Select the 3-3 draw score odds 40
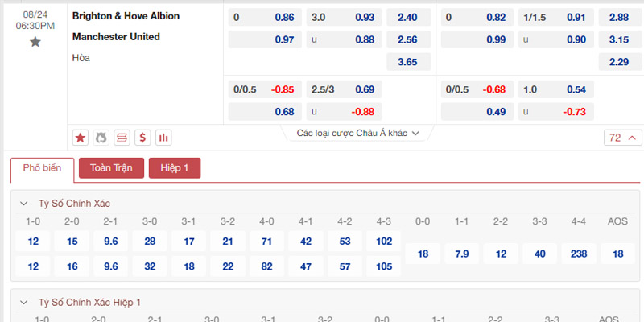Viewport: 644px width, 322px height. point(539,254)
